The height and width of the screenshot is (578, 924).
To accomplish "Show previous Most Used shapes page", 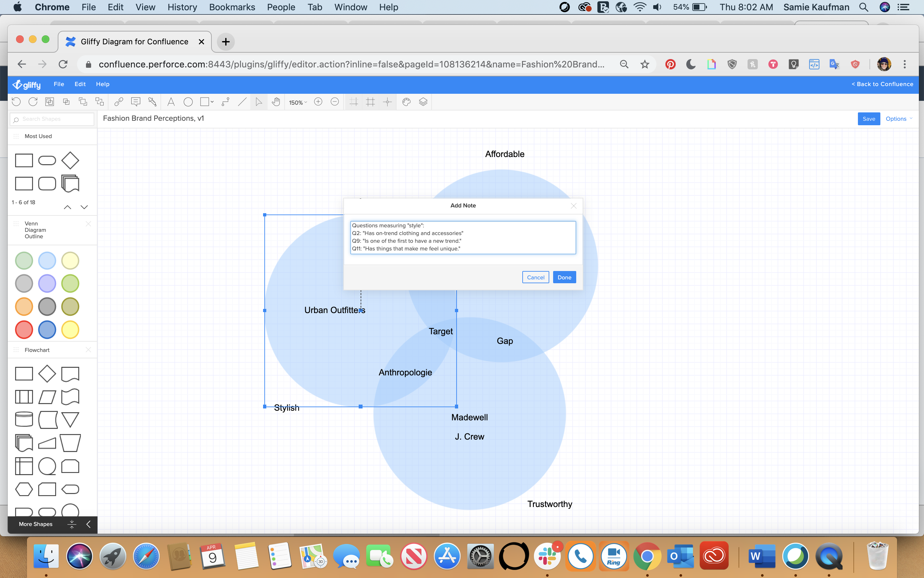I will [x=67, y=207].
